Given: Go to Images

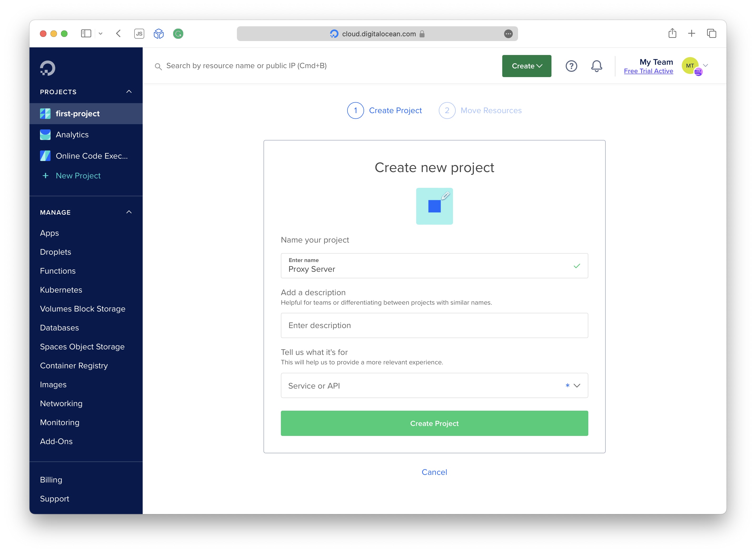Looking at the screenshot, I should [x=53, y=385].
